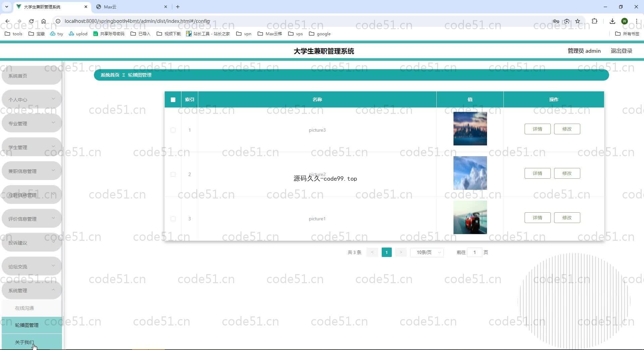644x350 pixels.
Task: Open the uplod bookmark
Action: pyautogui.click(x=78, y=34)
